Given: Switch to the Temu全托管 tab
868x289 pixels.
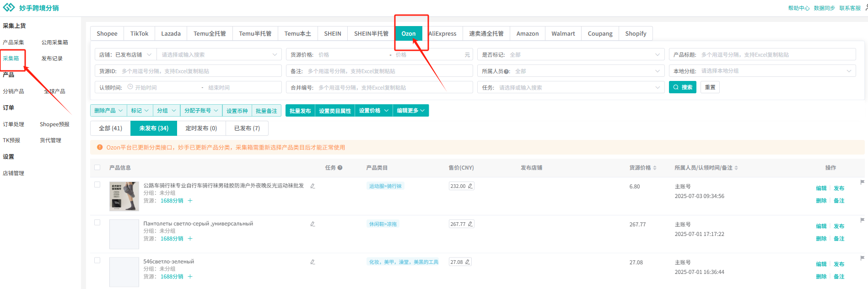Looking at the screenshot, I should coord(210,34).
